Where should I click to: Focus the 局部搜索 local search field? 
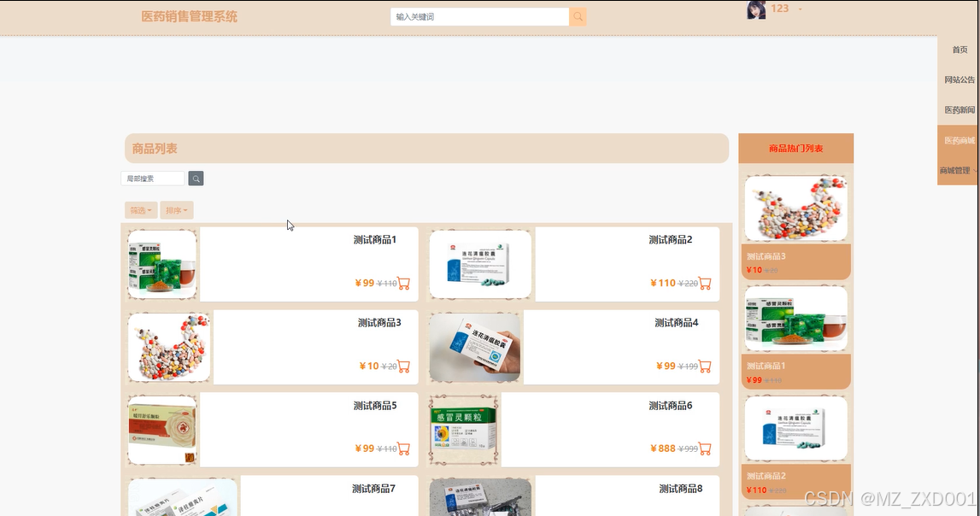153,179
